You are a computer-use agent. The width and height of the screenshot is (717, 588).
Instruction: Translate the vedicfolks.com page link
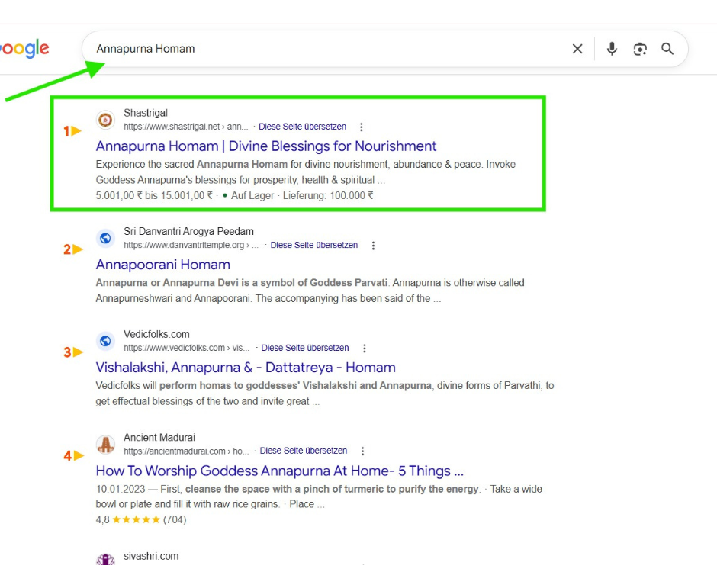[x=305, y=348]
